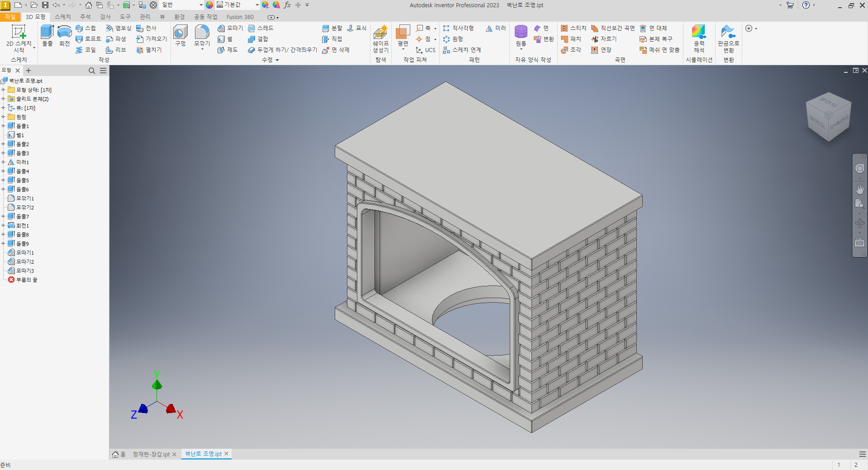Create a work 평면 plane
Viewport: 868px width, 470px height.
[x=403, y=36]
